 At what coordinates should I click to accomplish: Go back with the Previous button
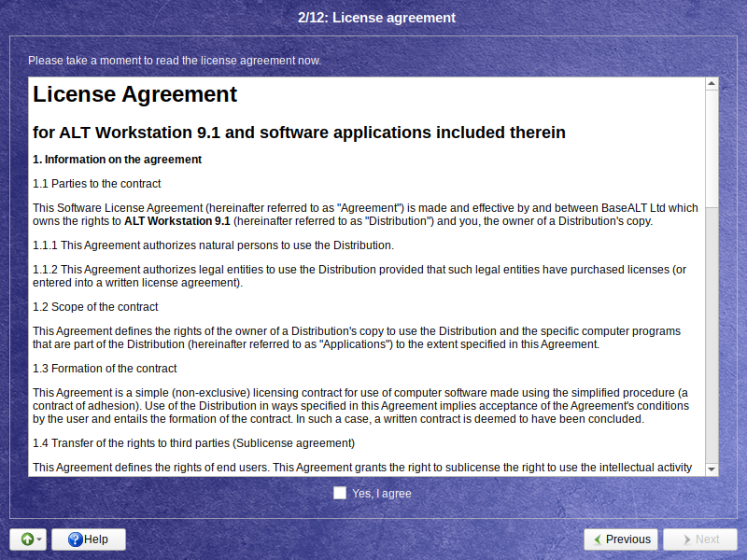[x=621, y=539]
